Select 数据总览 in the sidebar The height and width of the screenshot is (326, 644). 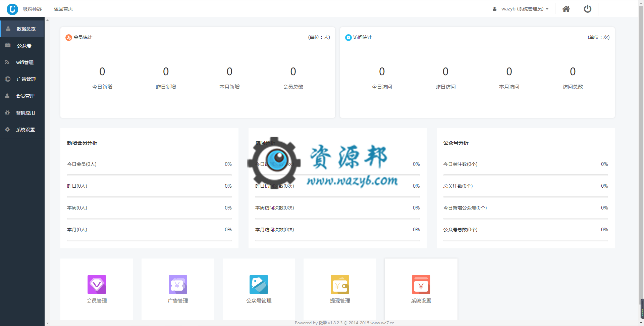tap(22, 29)
